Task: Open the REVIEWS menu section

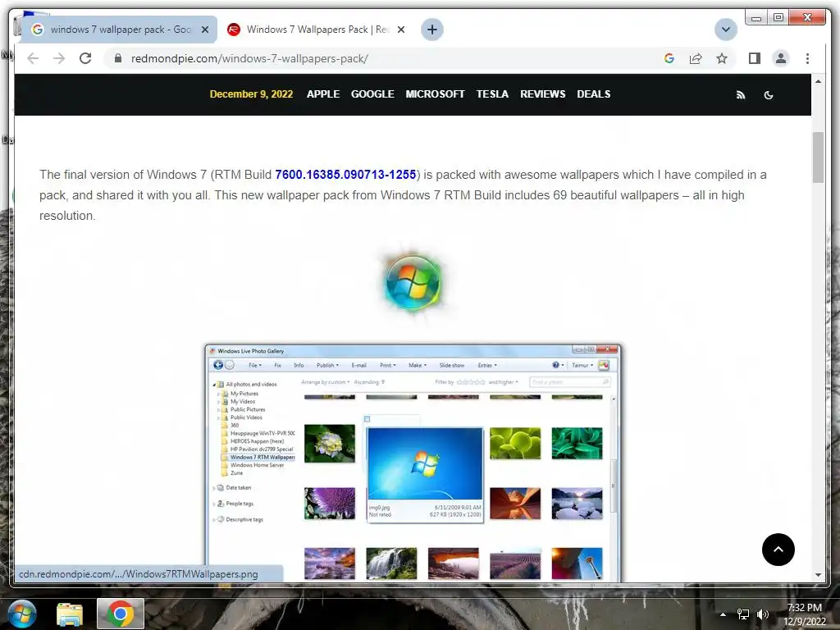Action: 543,94
